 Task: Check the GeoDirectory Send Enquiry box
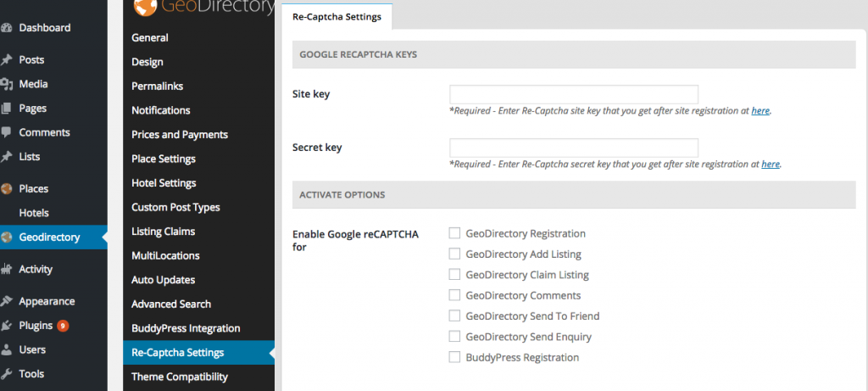point(454,336)
